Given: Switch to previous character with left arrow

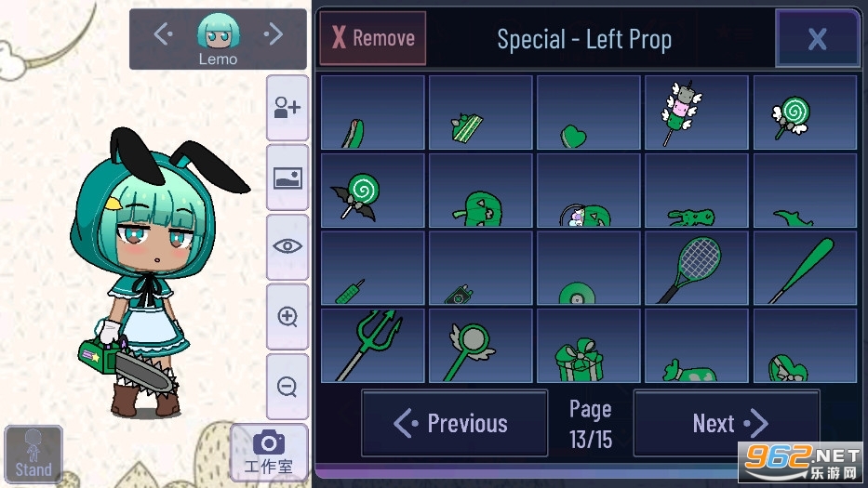Looking at the screenshot, I should click(163, 34).
